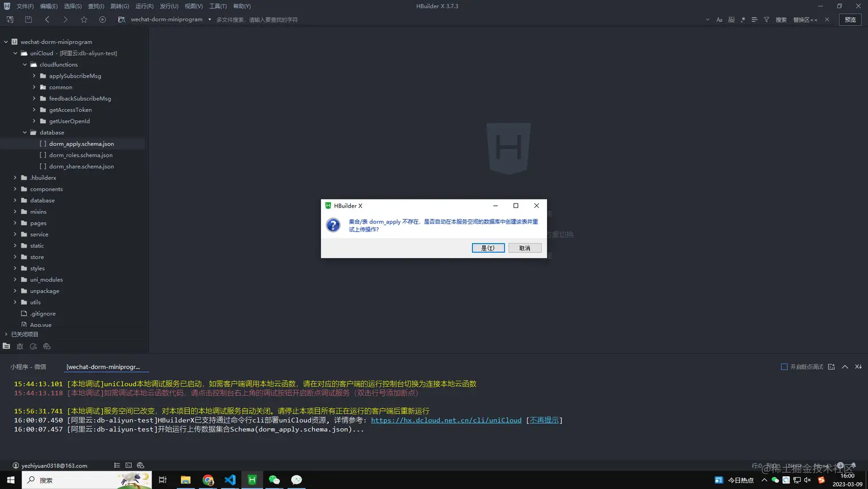Click the console open-in-new-window icon

click(831, 367)
